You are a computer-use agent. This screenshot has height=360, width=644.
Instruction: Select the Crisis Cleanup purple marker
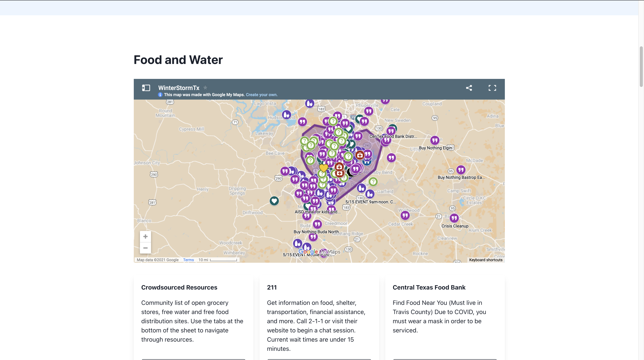coord(454,218)
